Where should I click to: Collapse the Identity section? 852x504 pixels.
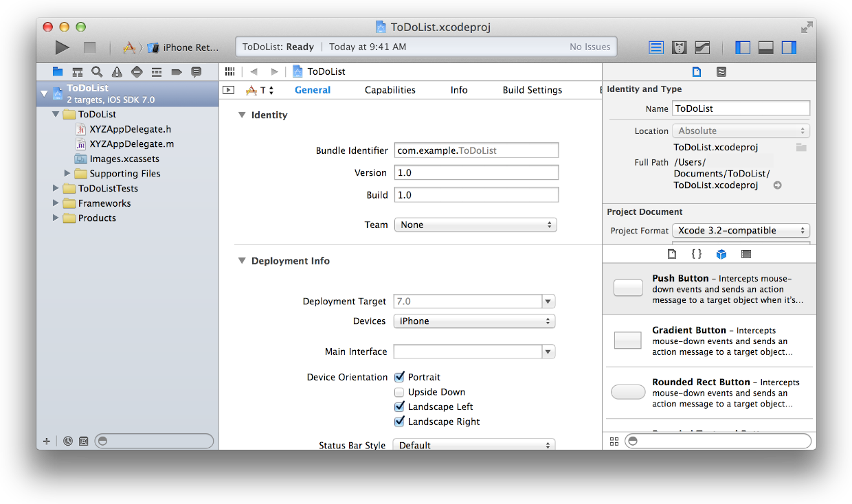(x=242, y=115)
